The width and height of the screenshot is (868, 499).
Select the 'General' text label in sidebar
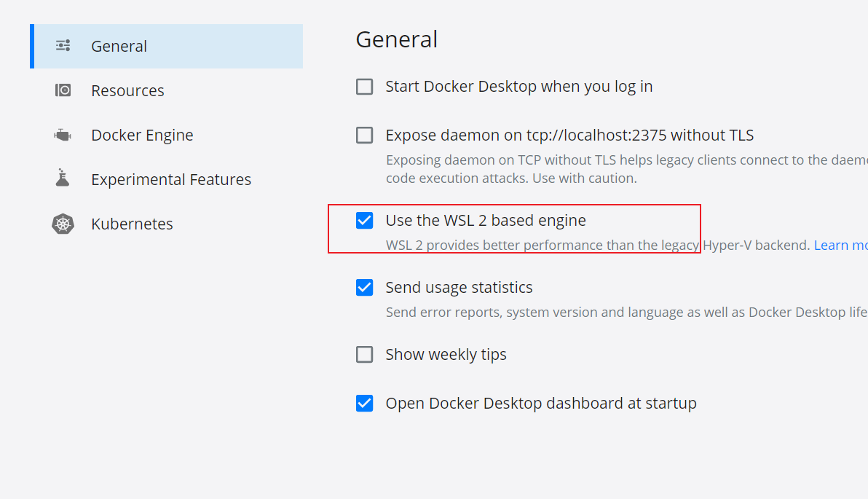point(119,47)
